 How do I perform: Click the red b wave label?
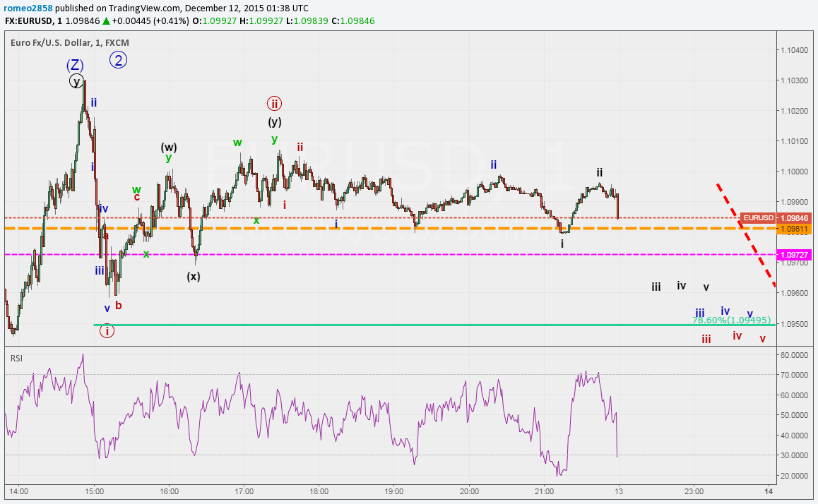tap(119, 306)
